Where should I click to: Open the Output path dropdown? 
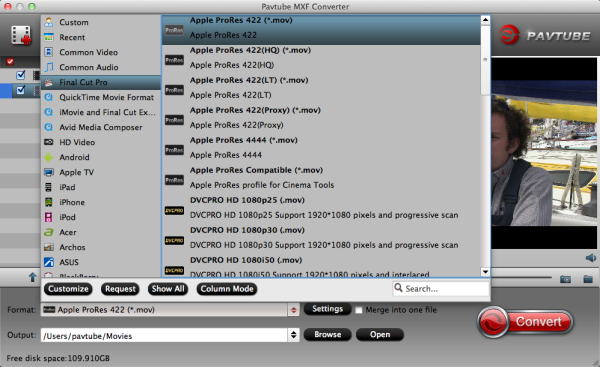[x=293, y=335]
